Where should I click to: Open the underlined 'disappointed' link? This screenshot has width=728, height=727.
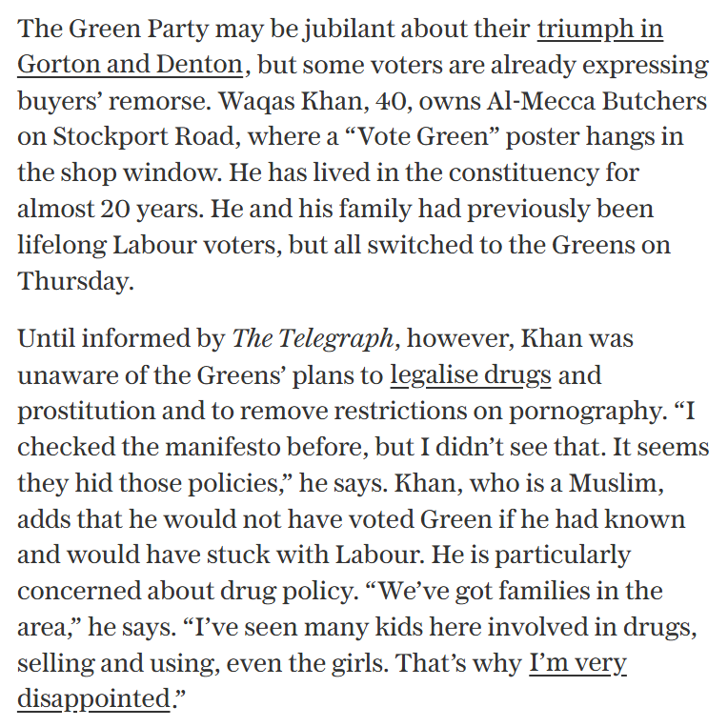[x=93, y=699]
